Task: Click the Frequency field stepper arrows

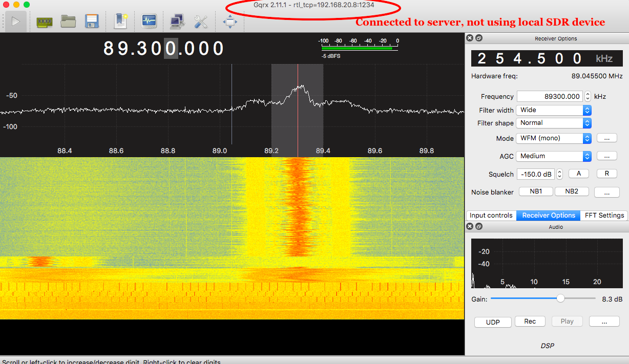Action: point(588,96)
